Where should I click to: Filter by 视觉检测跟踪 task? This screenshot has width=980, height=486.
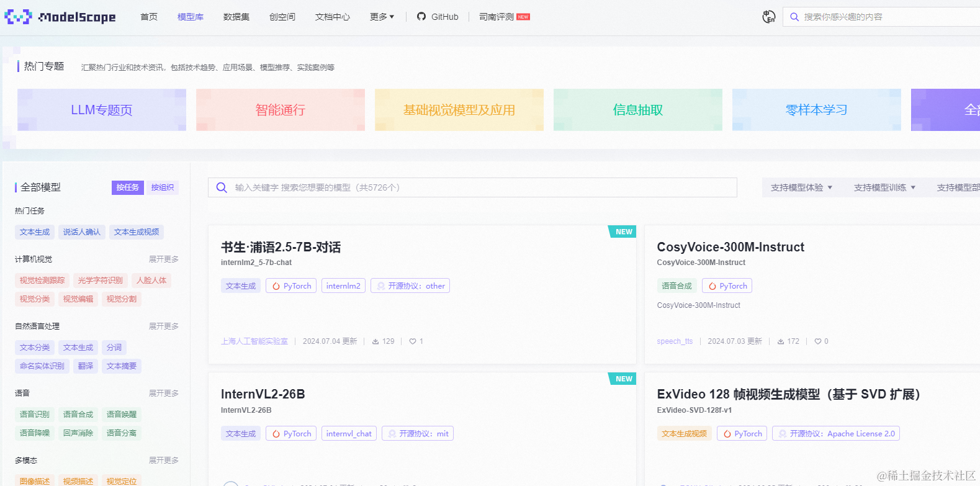click(x=42, y=281)
